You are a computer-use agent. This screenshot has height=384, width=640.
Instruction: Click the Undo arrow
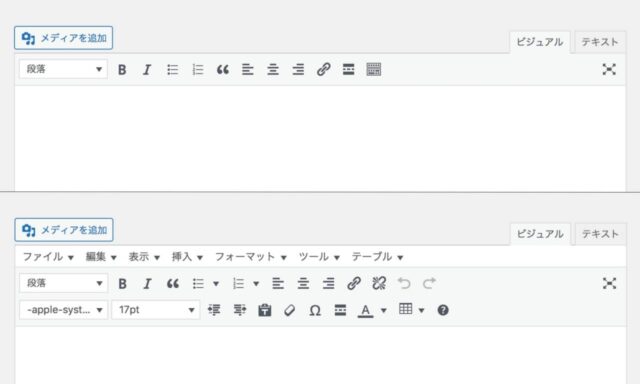(x=404, y=284)
